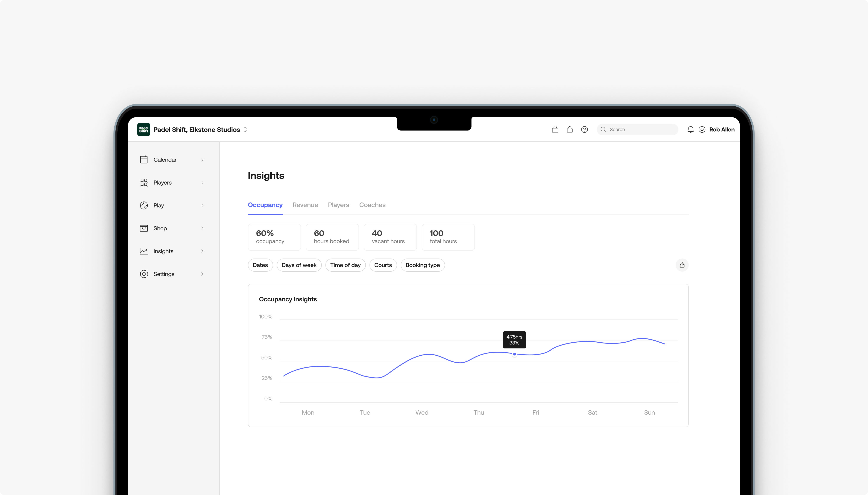Click the shopping bag icon in header

pos(555,129)
